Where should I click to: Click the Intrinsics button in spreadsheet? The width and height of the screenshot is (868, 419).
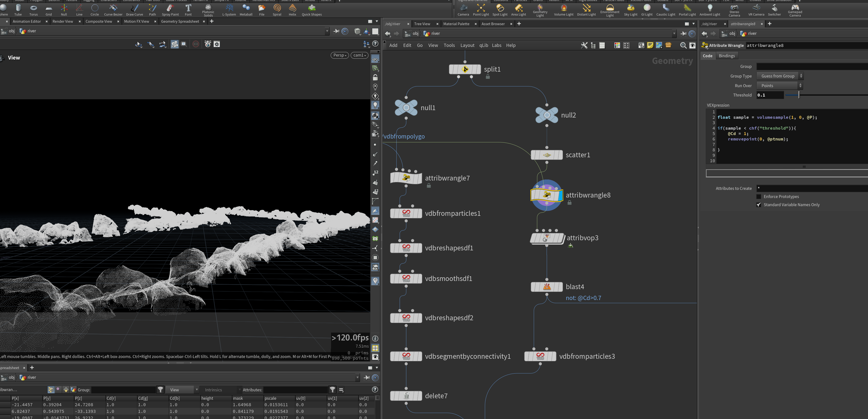pyautogui.click(x=213, y=390)
